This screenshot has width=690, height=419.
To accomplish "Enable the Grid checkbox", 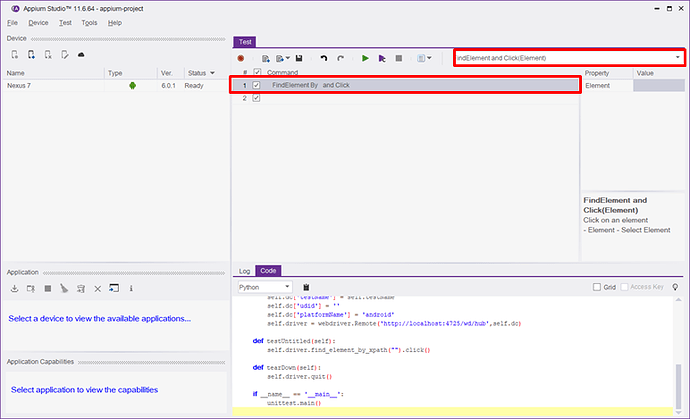I will (x=597, y=287).
